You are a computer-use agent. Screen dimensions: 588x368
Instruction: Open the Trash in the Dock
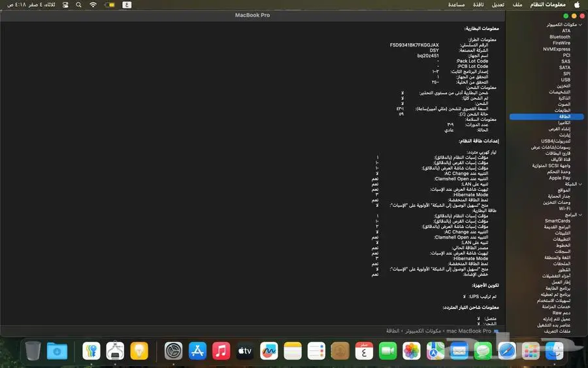33,351
